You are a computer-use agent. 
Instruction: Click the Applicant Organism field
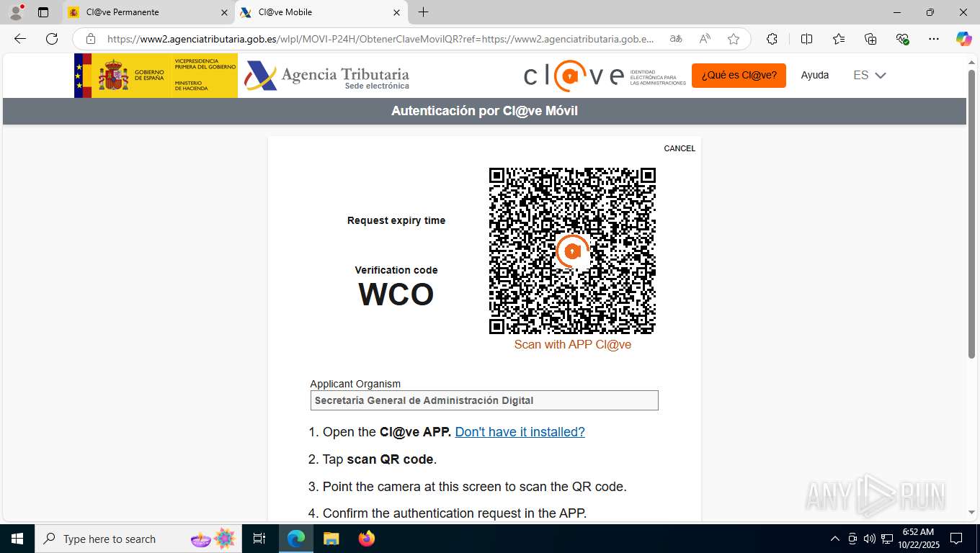point(484,400)
